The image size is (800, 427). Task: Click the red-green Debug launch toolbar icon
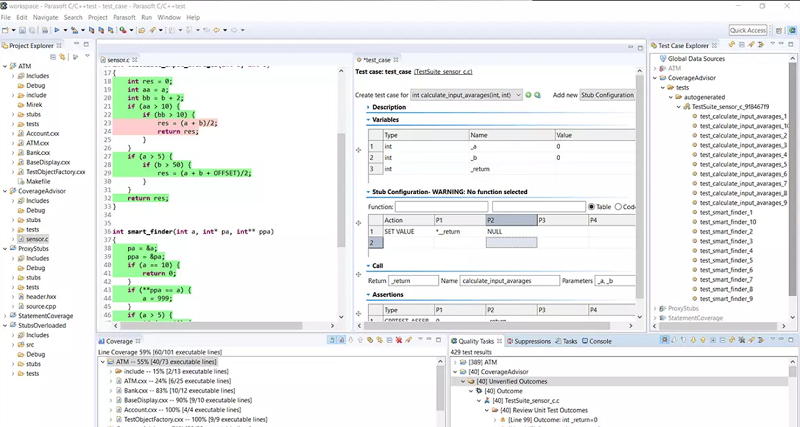click(122, 30)
